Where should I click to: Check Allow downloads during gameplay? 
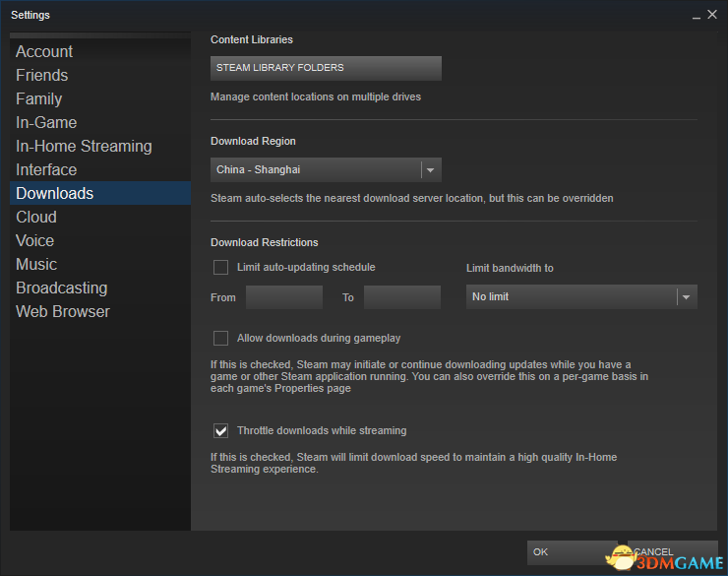pyautogui.click(x=220, y=338)
